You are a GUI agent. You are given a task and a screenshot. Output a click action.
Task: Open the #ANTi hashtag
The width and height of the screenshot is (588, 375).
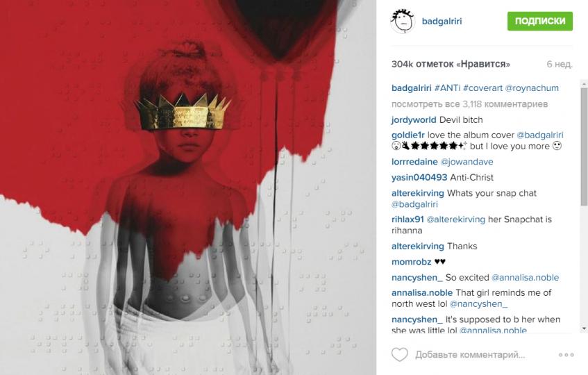pyautogui.click(x=447, y=87)
